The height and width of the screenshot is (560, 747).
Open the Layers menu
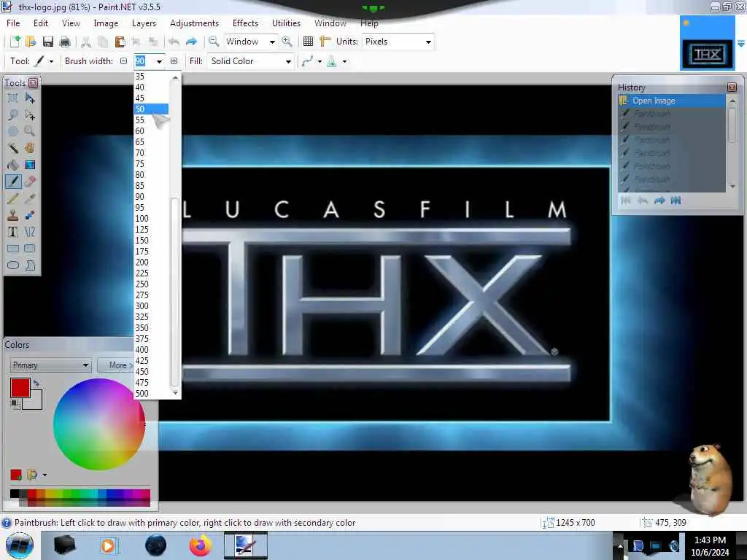pos(144,23)
